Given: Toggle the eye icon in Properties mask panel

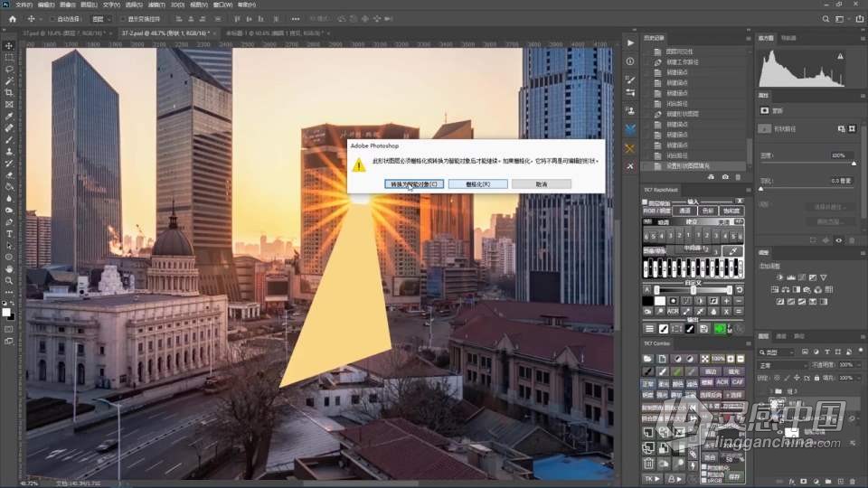Looking at the screenshot, I should coord(839,240).
